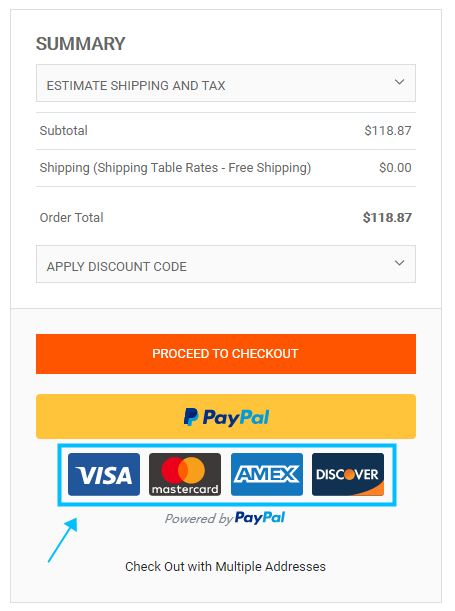Click the Order Total label
Screen dimensions: 455x611
72,217
